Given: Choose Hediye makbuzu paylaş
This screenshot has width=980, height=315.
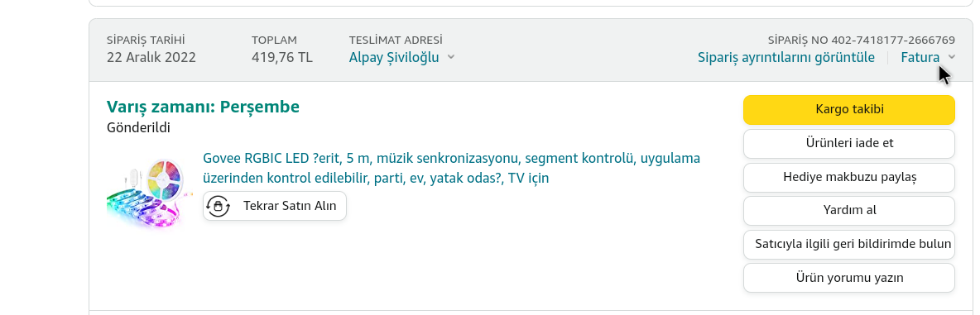Looking at the screenshot, I should pos(848,177).
